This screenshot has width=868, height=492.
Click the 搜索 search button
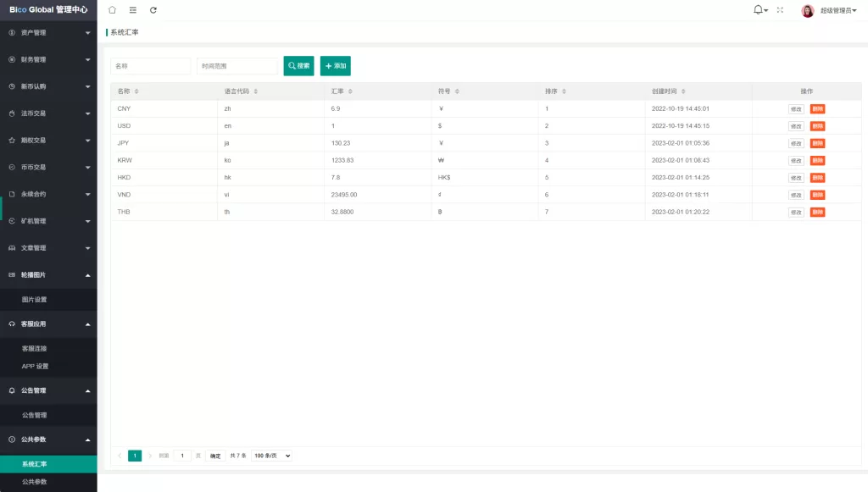point(298,65)
